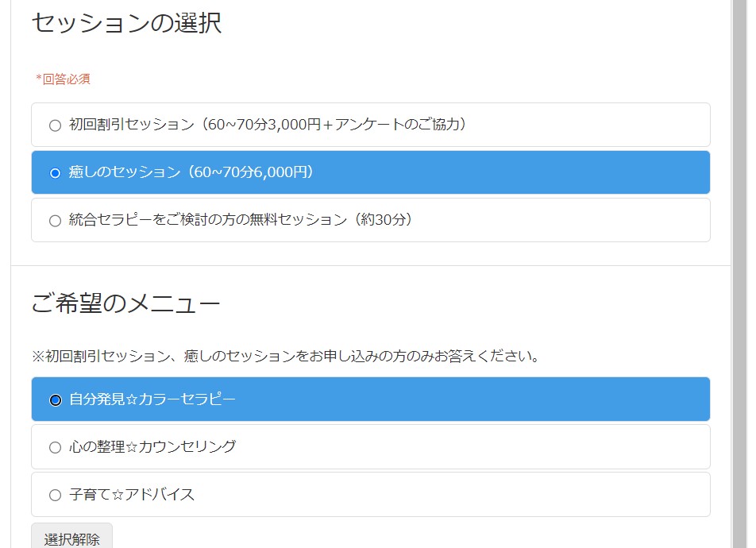The height and width of the screenshot is (548, 756).
Task: Choose the 統合セラピー無料セッション radio button
Action: coord(55,221)
